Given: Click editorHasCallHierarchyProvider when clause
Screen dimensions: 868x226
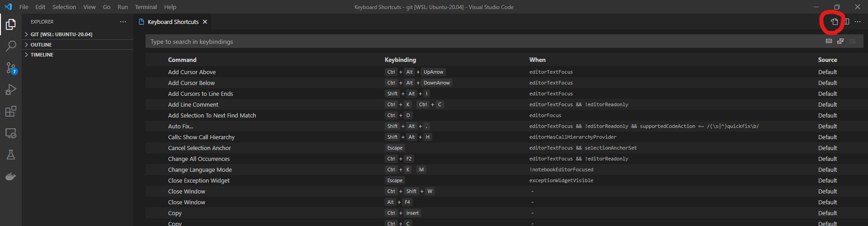Looking at the screenshot, I should [x=573, y=137].
